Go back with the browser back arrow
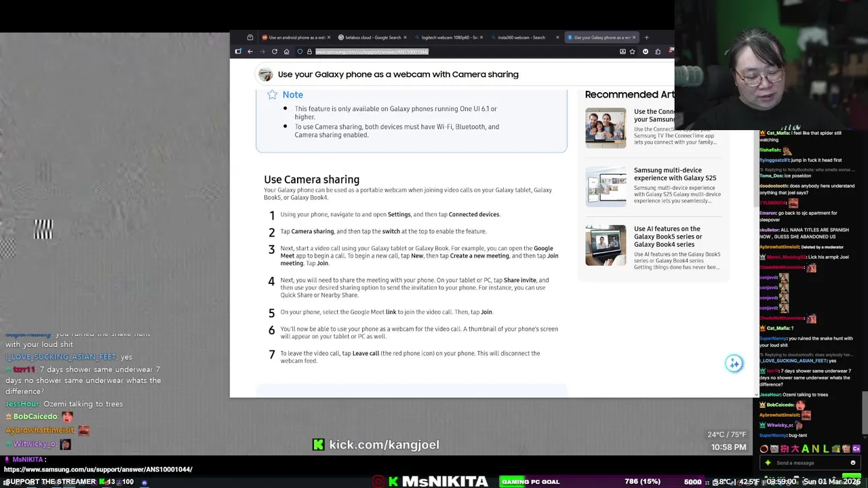The height and width of the screenshot is (488, 868). coord(250,52)
